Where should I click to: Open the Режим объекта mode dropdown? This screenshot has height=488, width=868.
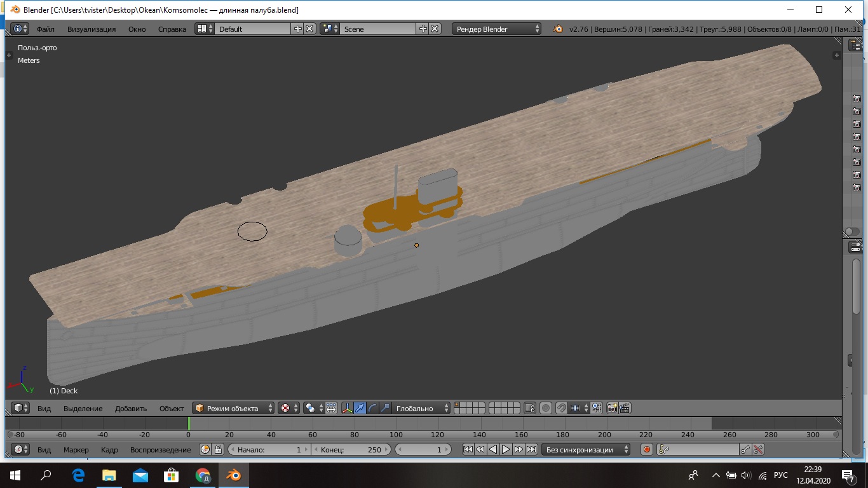coord(234,408)
